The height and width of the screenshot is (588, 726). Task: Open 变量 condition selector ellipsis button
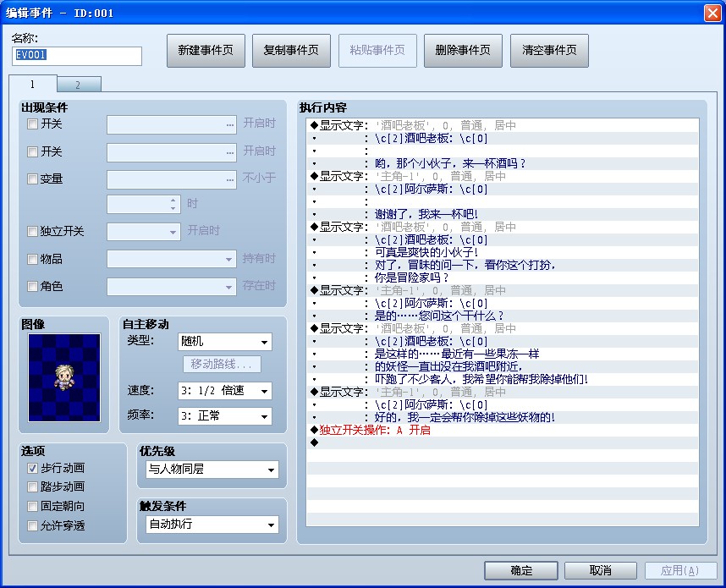pyautogui.click(x=230, y=180)
